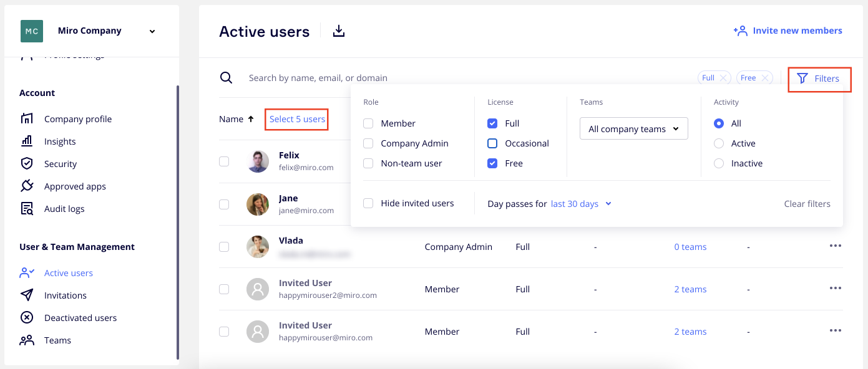Select the Inactive activity radio button
The image size is (868, 369).
click(x=719, y=163)
